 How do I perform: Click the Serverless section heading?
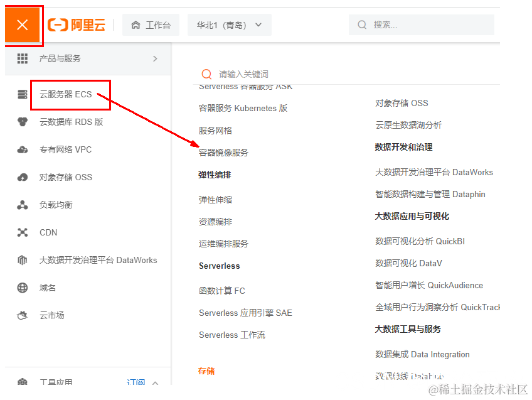[220, 266]
